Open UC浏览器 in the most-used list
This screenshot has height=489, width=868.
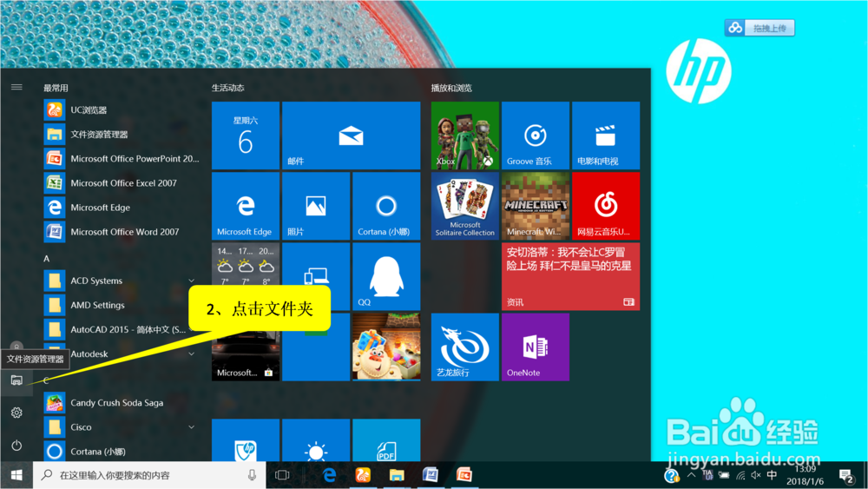[121, 109]
